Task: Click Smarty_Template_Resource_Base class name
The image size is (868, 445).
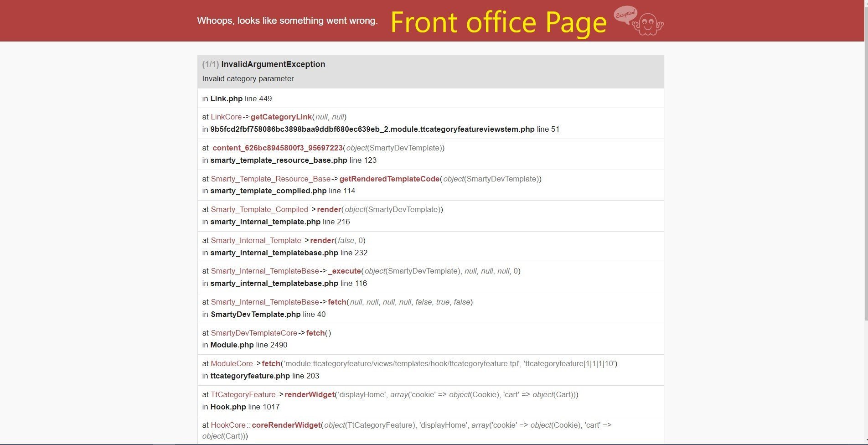Action: (x=271, y=179)
